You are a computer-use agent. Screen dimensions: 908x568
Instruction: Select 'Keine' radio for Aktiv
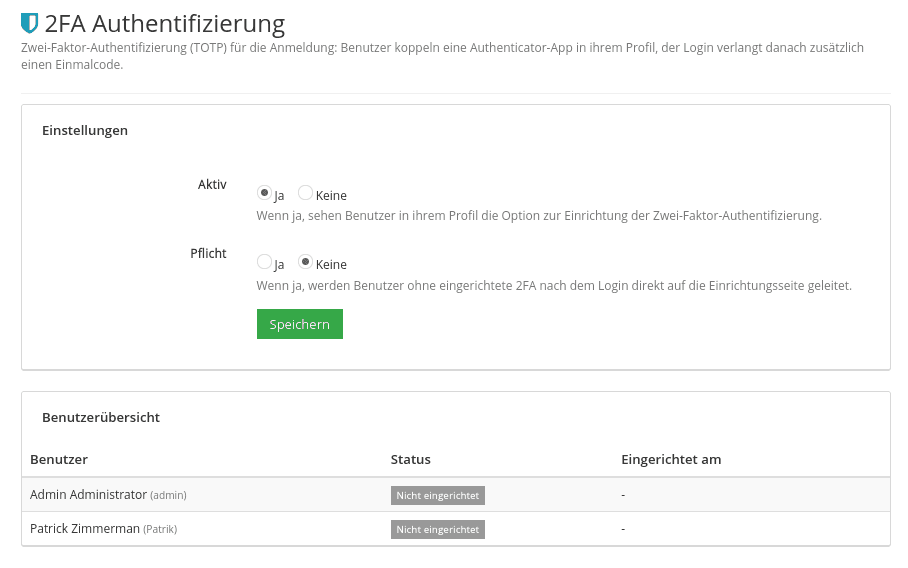coord(305,192)
